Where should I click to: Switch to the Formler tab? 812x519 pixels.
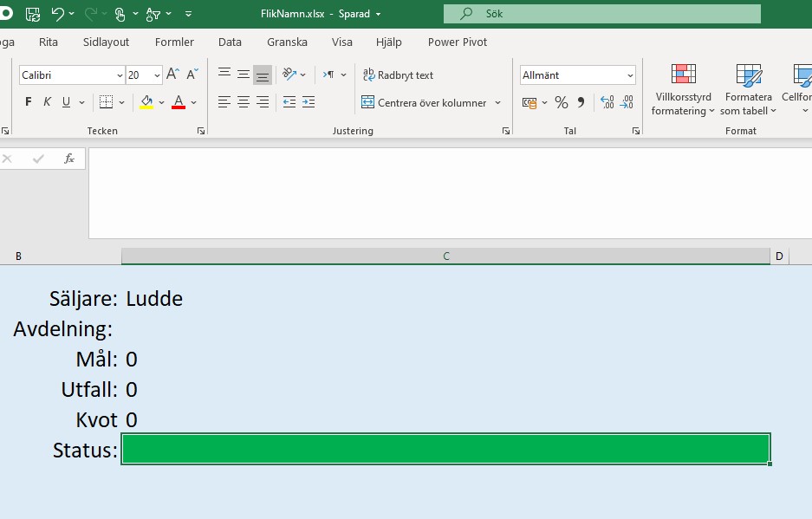click(x=174, y=42)
